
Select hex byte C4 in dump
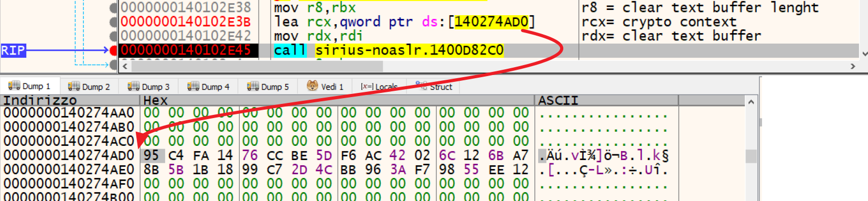(176, 155)
